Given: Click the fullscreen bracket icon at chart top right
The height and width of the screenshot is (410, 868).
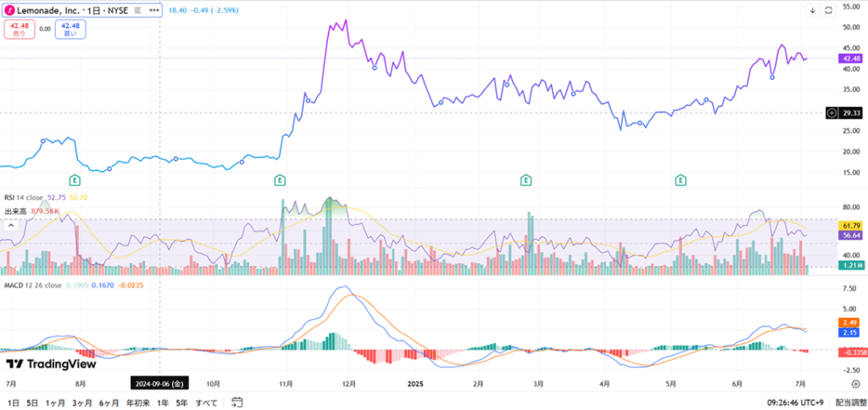Looking at the screenshot, I should (x=829, y=10).
